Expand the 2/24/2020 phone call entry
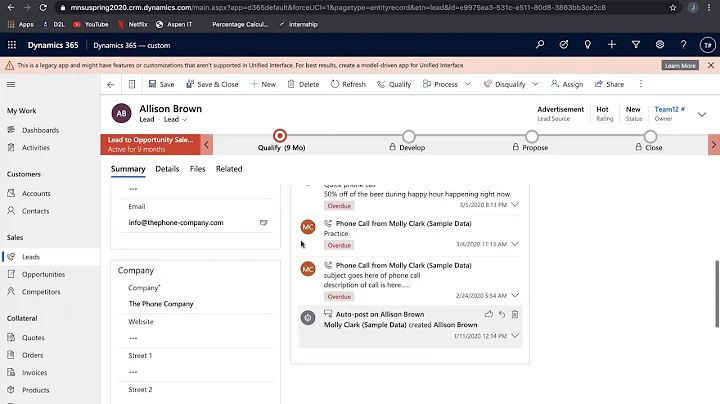Image resolution: width=720 pixels, height=404 pixels. (515, 295)
